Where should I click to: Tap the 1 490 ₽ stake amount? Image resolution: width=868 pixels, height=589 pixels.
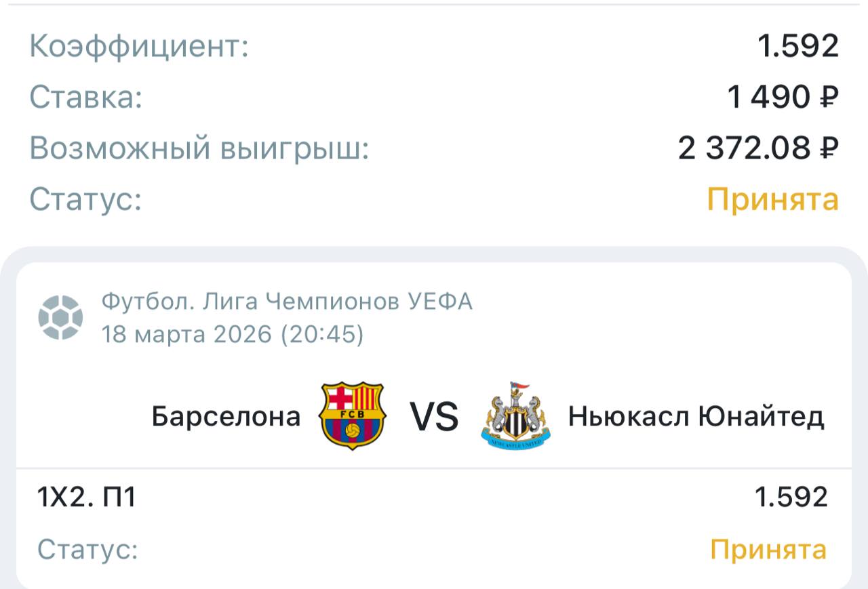[783, 98]
